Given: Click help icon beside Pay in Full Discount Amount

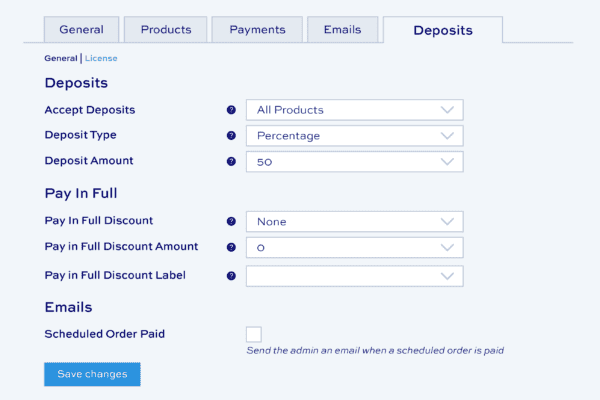Looking at the screenshot, I should tap(231, 247).
